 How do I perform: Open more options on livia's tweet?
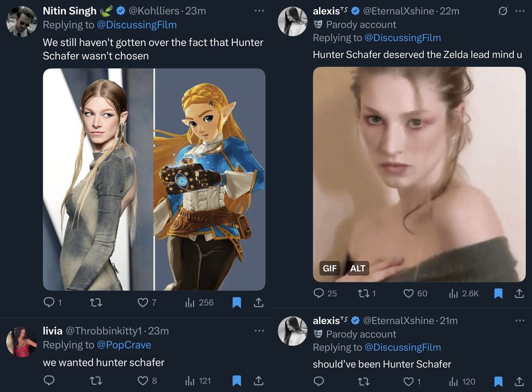(x=259, y=331)
